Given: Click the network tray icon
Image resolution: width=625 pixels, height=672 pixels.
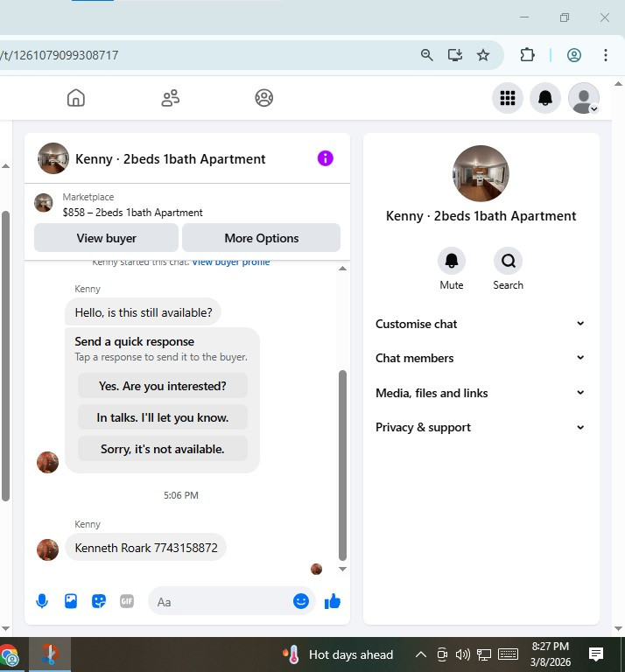Looking at the screenshot, I should tap(484, 654).
